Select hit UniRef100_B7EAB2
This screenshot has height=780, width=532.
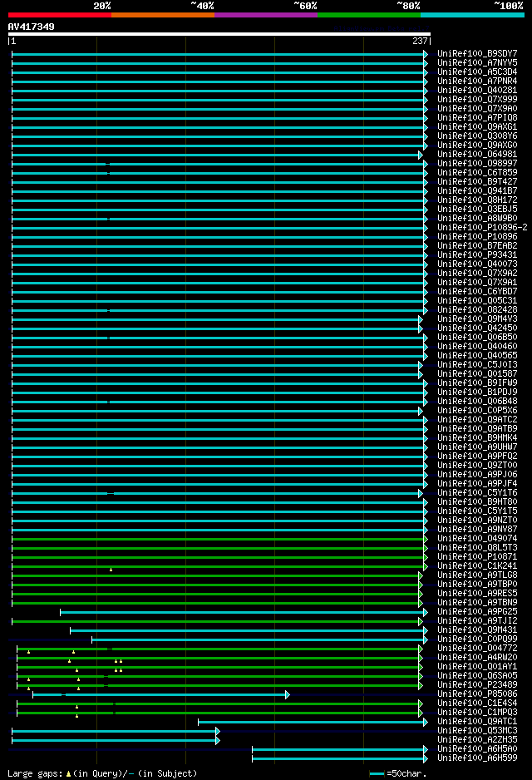477,246
